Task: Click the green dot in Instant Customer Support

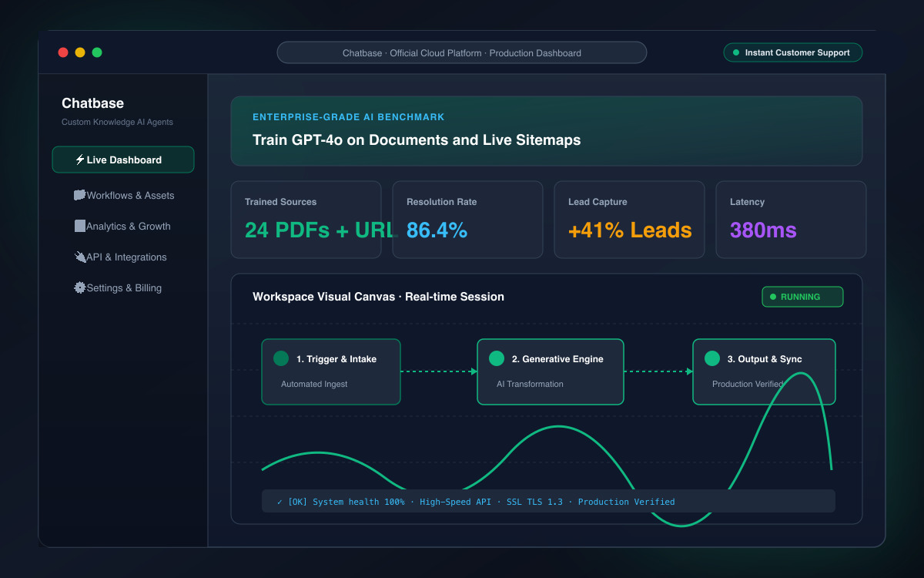Action: 736,52
